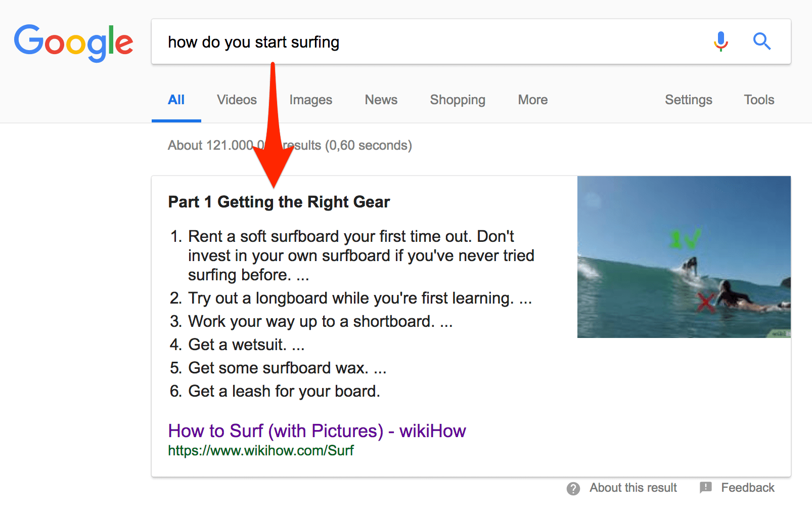Expand the More search categories menu
812x510 pixels.
coord(533,100)
